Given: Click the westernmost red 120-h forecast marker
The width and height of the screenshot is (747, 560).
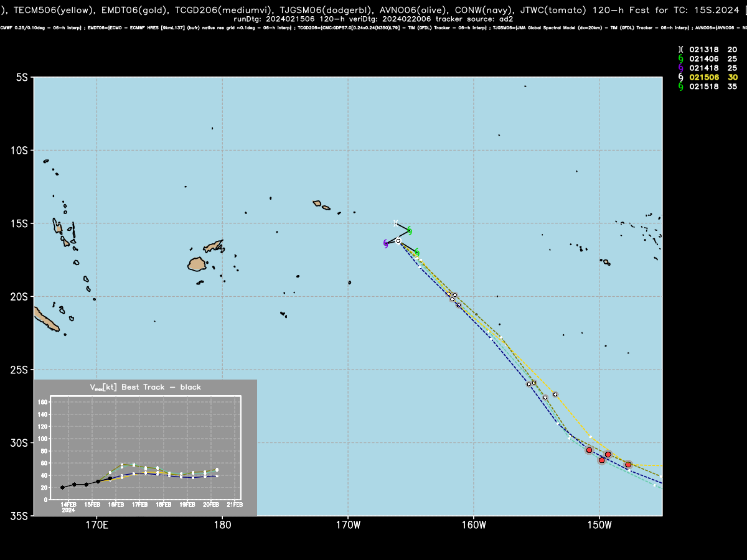Looking at the screenshot, I should (590, 450).
